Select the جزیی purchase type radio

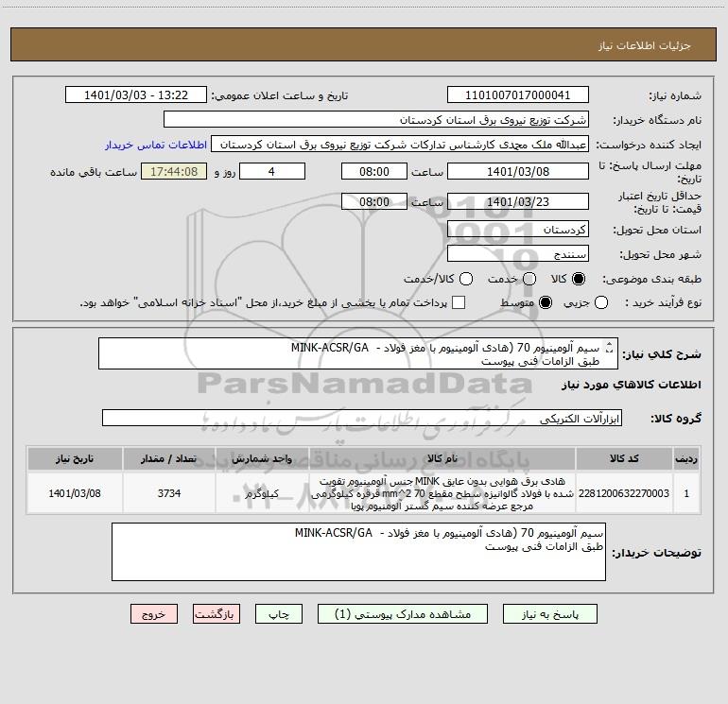(601, 302)
